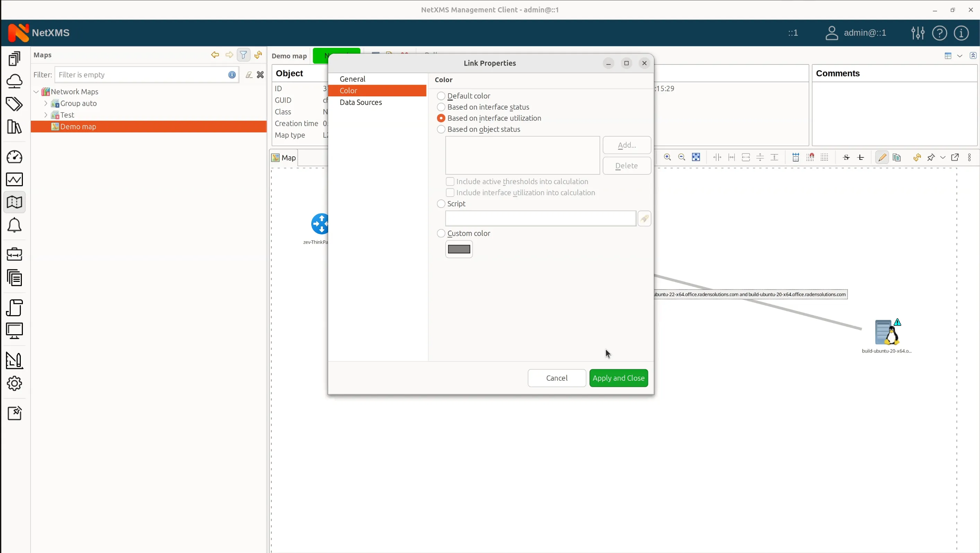This screenshot has width=980, height=553.
Task: Click the zoom out magnifier icon
Action: pyautogui.click(x=682, y=157)
